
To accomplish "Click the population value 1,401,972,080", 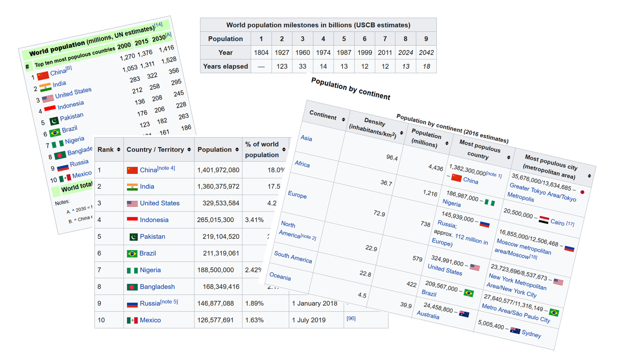I will pyautogui.click(x=218, y=170).
